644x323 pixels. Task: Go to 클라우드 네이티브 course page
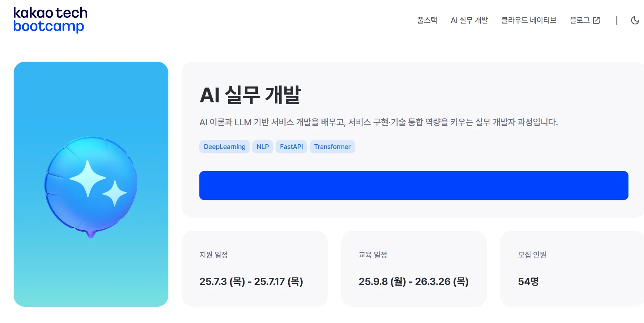tap(529, 20)
